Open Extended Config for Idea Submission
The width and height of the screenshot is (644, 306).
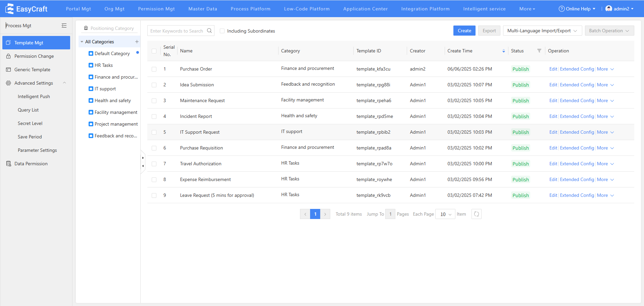pyautogui.click(x=577, y=85)
